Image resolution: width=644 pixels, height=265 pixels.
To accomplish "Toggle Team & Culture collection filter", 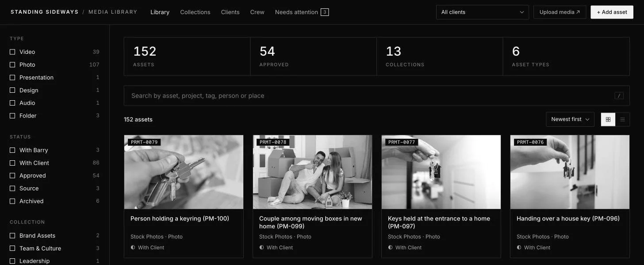I will point(12,249).
